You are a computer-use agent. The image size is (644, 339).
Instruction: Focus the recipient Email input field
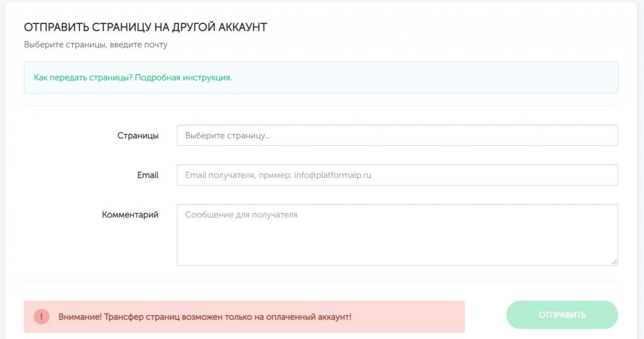click(397, 175)
